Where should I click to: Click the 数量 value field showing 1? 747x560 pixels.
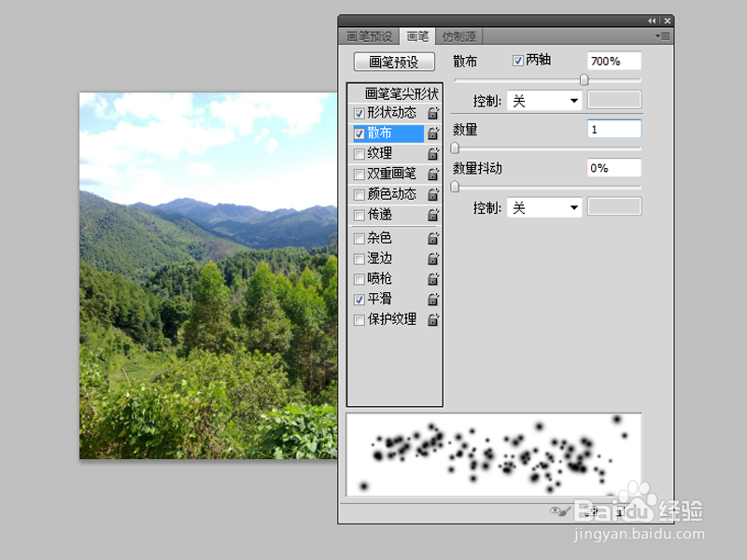(614, 129)
